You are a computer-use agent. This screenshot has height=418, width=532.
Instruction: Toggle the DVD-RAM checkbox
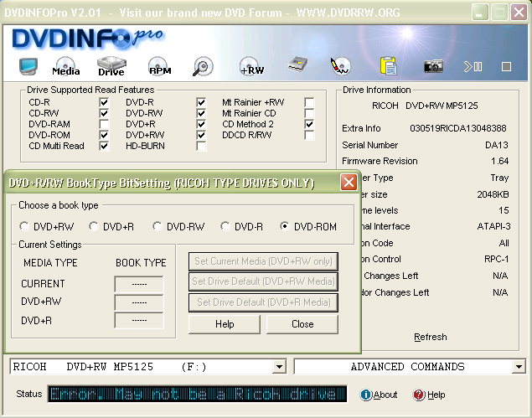click(x=104, y=124)
